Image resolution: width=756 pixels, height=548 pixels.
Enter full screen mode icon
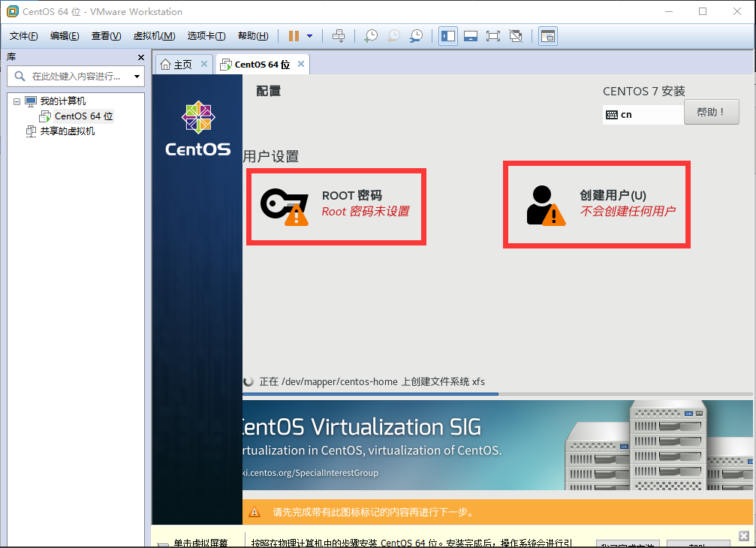click(x=493, y=36)
